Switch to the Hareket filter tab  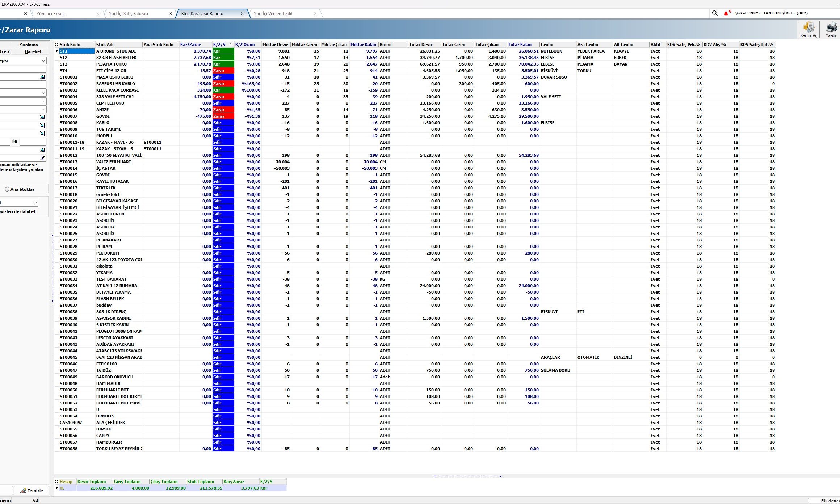click(33, 51)
